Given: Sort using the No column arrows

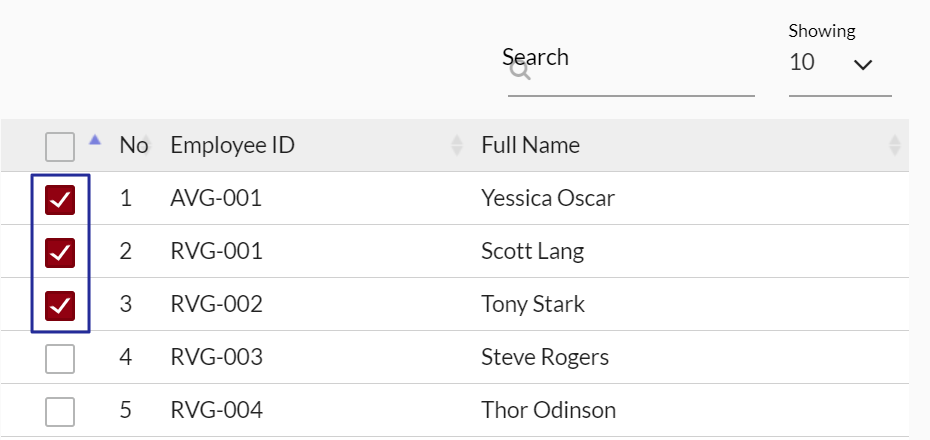Looking at the screenshot, I should [147, 146].
